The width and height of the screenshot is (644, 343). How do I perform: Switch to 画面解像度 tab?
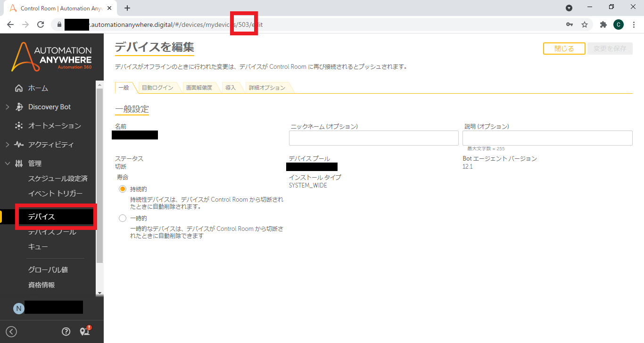199,88
